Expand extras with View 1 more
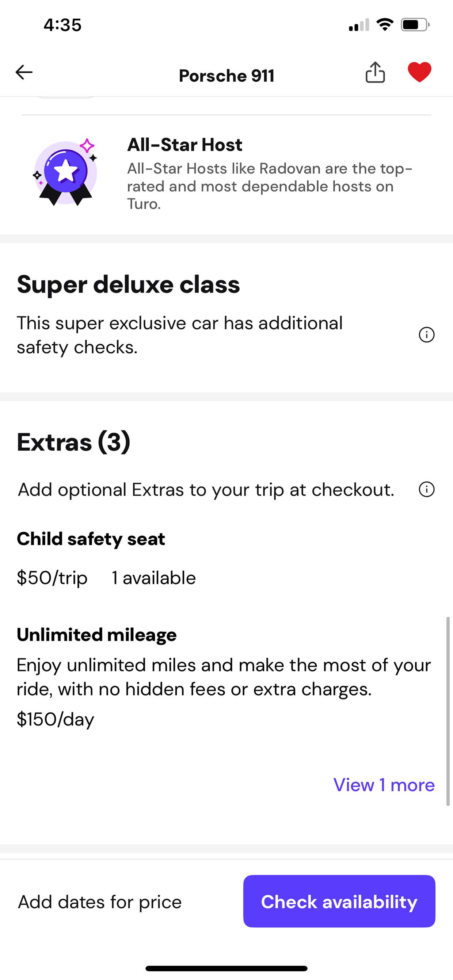 tap(384, 785)
